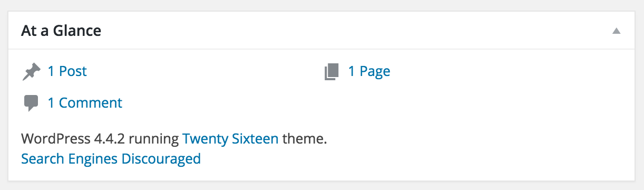Click the At a Glance widget title
Viewport: 644px width, 190px height.
click(x=61, y=31)
